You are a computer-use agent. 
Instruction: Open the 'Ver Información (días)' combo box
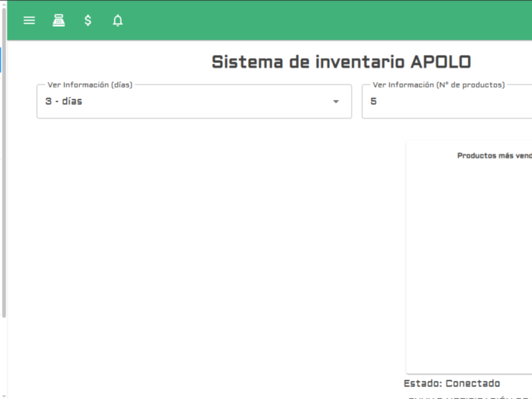(193, 101)
